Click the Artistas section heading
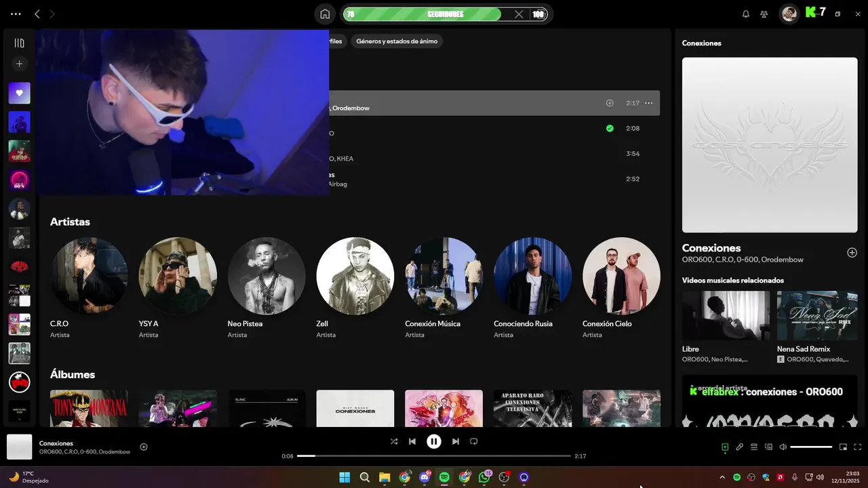This screenshot has width=868, height=488. (70, 222)
